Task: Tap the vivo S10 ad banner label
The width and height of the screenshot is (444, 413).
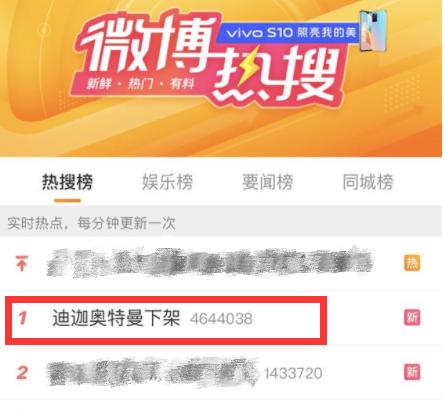Action: tap(288, 33)
